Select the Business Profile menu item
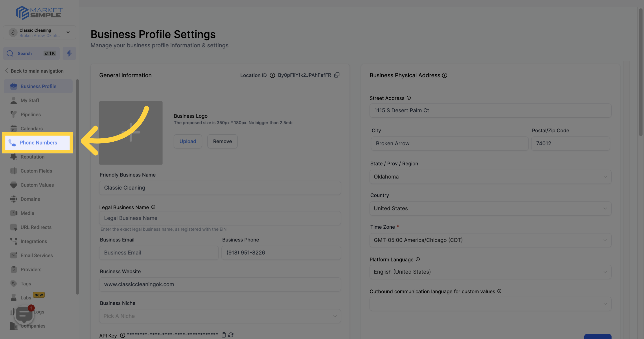This screenshot has width=644, height=339. click(x=38, y=86)
